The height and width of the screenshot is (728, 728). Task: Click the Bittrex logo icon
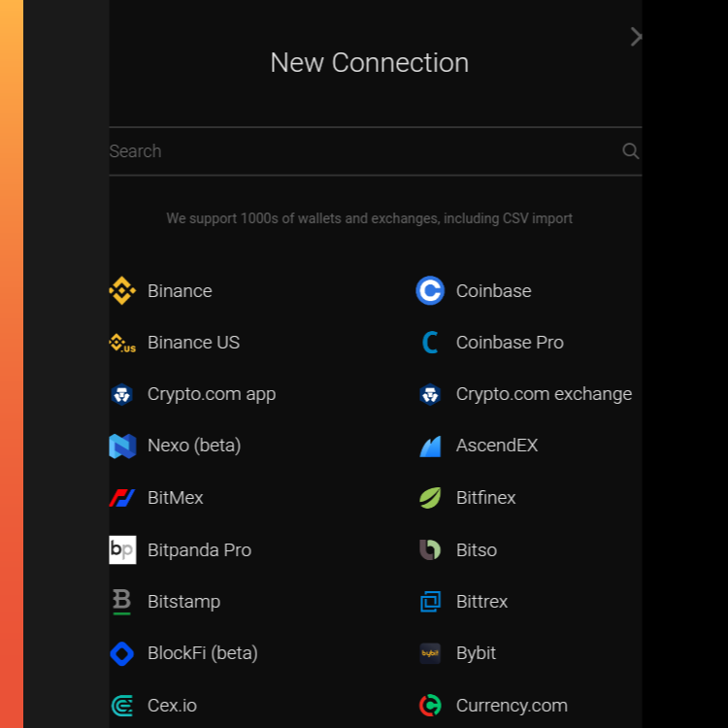click(430, 602)
